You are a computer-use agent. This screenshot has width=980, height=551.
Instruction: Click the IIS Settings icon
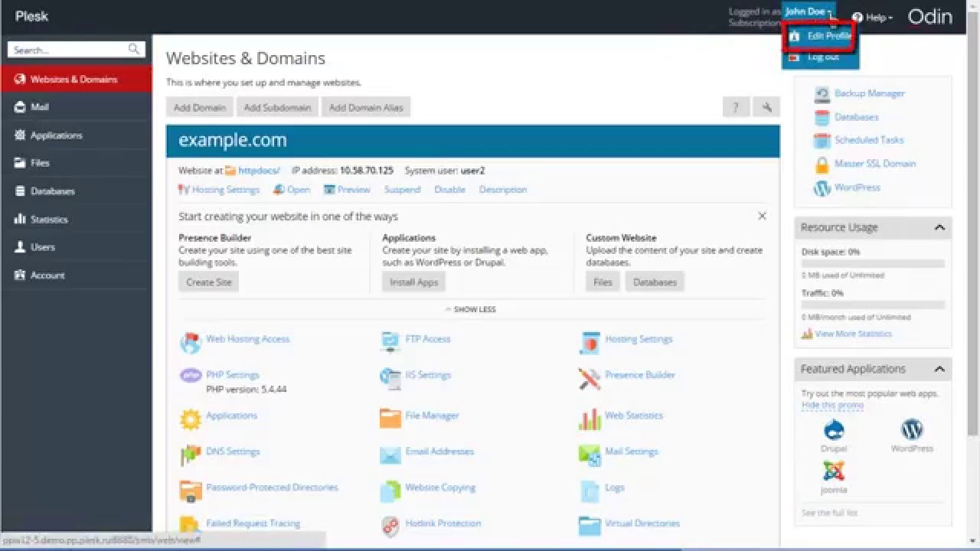[390, 377]
